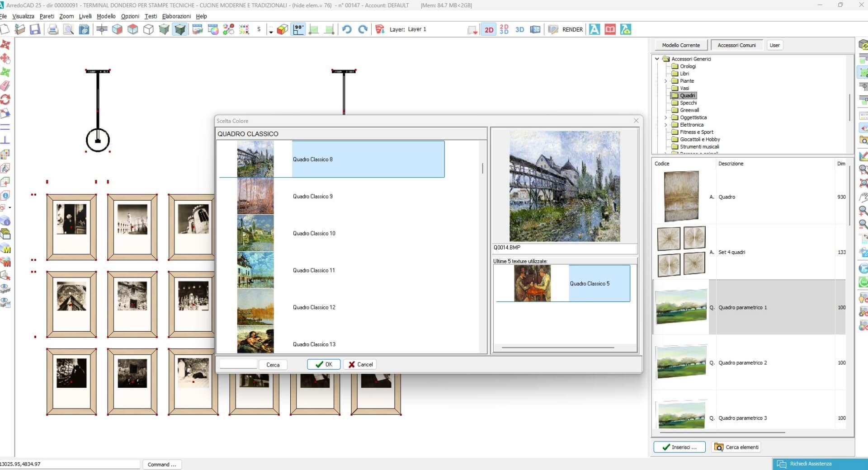Switch to Modello Corrente tab
Image resolution: width=868 pixels, height=470 pixels.
tap(681, 45)
